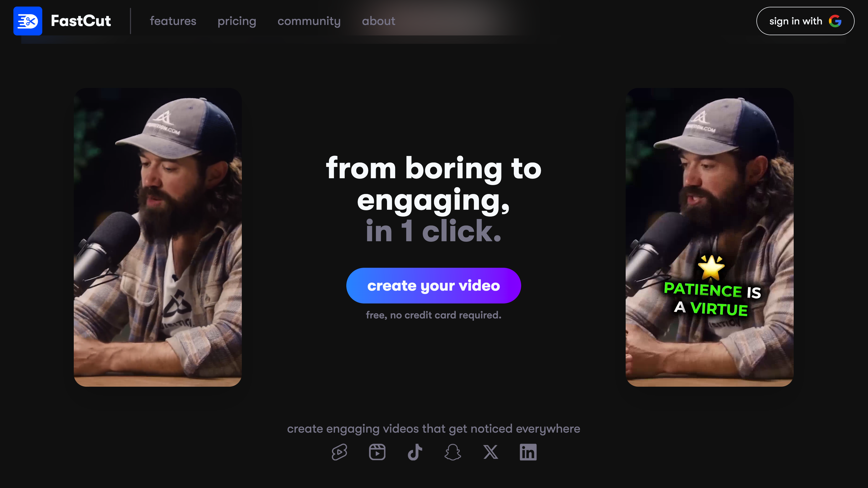Click the X (Twitter) icon
Screen dimensions: 868x488
click(x=491, y=452)
